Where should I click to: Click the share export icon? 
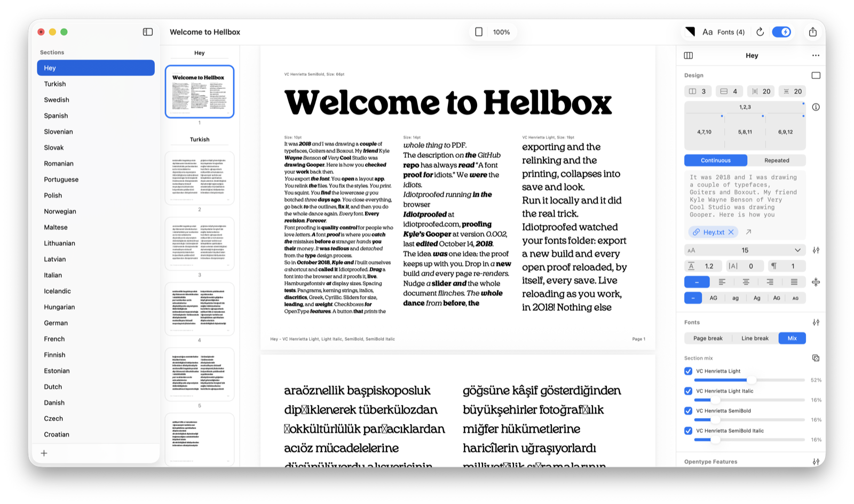[x=812, y=32]
